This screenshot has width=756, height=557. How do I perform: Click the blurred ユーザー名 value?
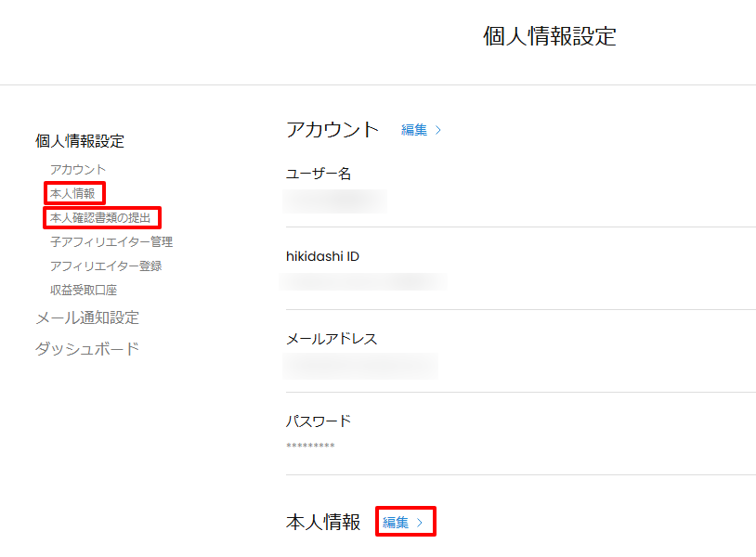tap(335, 200)
